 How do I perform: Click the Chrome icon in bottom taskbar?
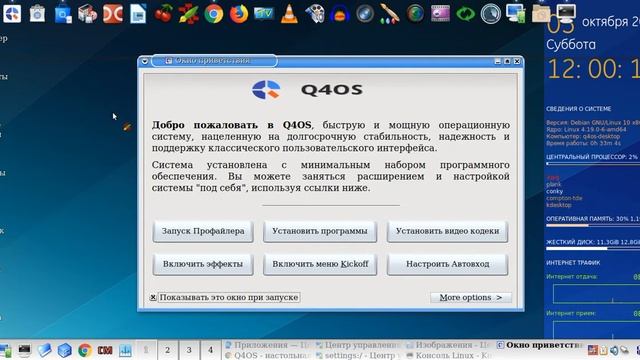pyautogui.click(x=85, y=350)
